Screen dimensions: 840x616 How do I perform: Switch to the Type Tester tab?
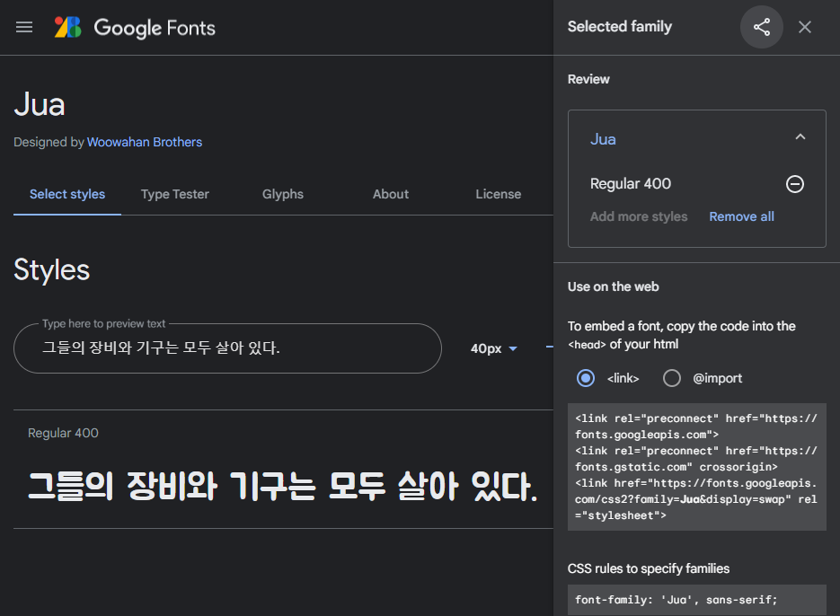point(174,194)
